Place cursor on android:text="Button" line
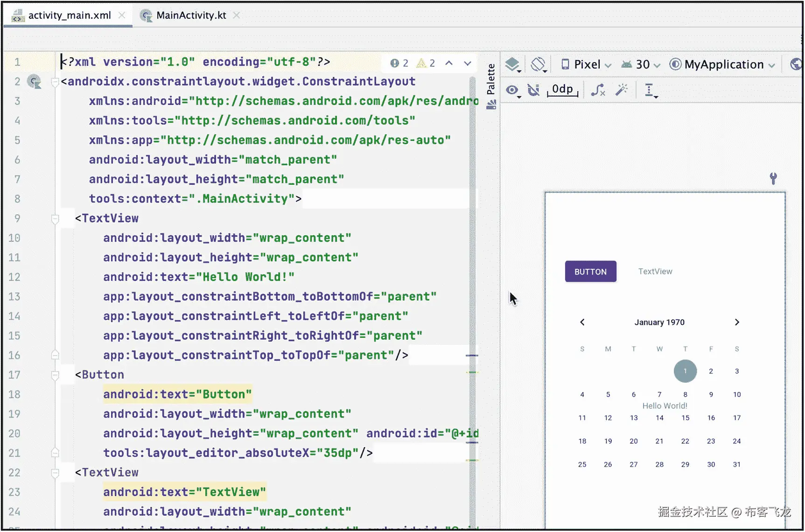 pos(177,395)
